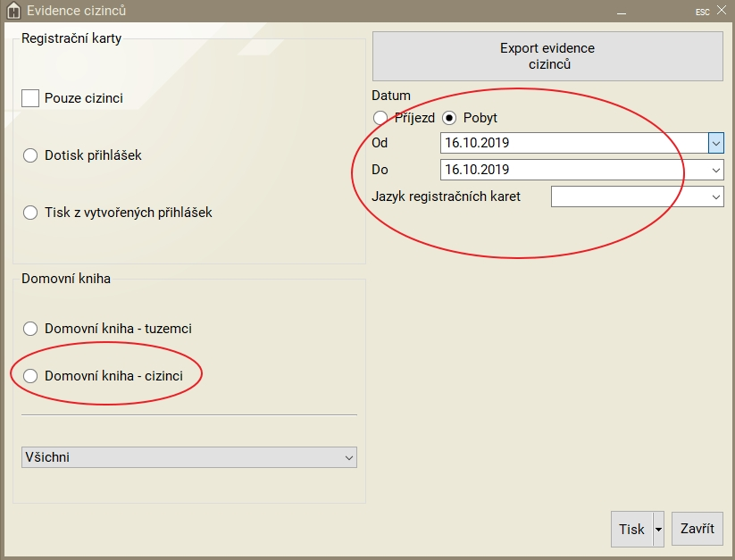The width and height of the screenshot is (735, 560).
Task: Open the Od date picker arrow
Action: (x=715, y=143)
